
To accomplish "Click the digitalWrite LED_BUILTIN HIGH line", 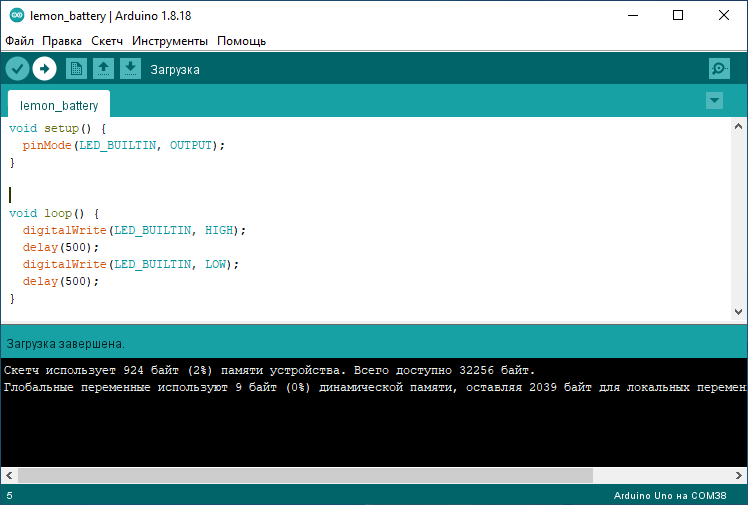I will point(134,230).
